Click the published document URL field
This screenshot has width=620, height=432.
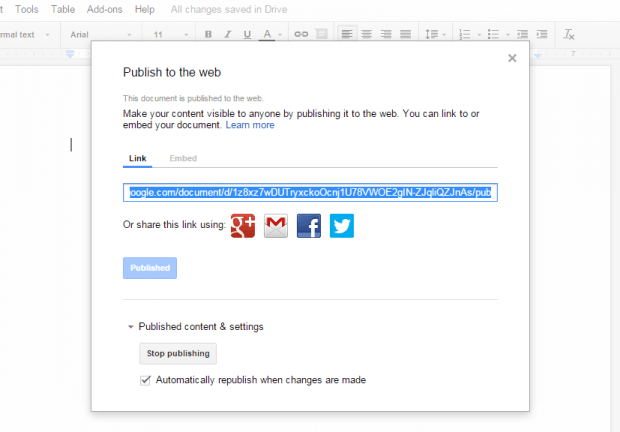[x=310, y=192]
